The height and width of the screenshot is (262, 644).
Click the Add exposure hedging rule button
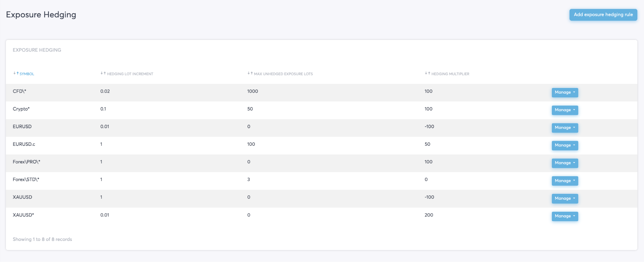click(603, 15)
